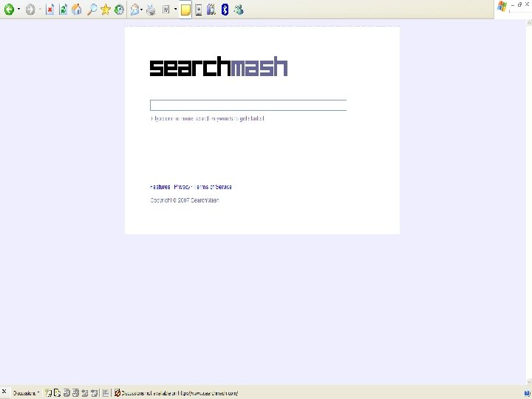The image size is (532, 399).
Task: Open the Search magnifying glass toolbar icon
Action: pyautogui.click(x=92, y=10)
